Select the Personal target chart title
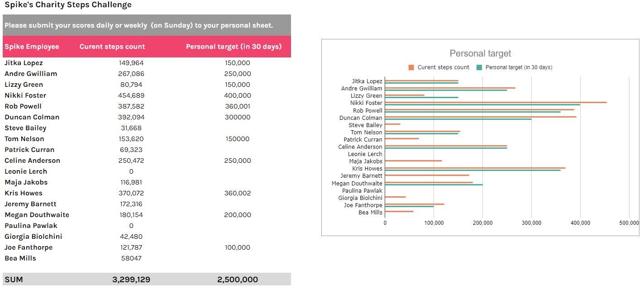 point(480,53)
